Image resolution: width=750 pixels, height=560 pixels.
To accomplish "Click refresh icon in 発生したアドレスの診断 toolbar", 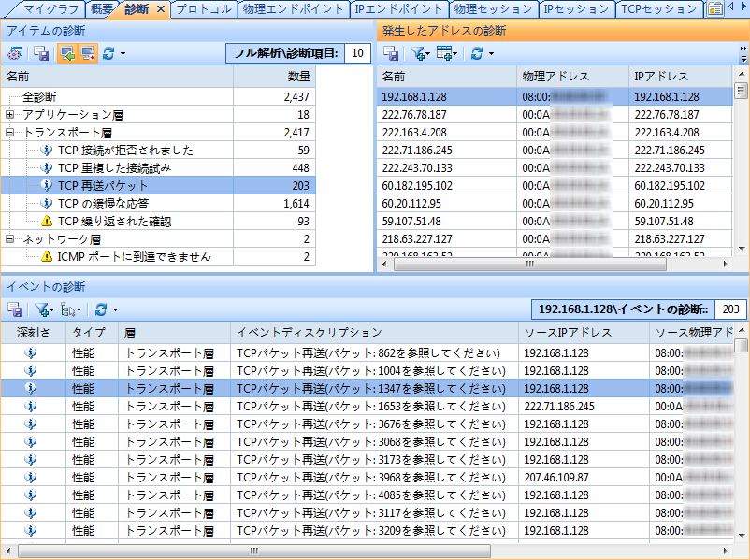I will pyautogui.click(x=477, y=53).
